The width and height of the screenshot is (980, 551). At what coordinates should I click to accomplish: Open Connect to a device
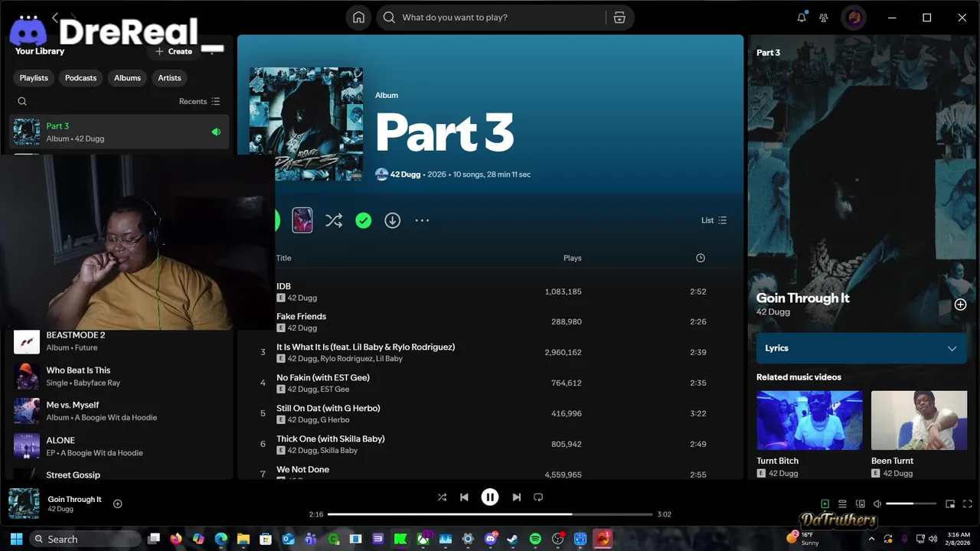[x=860, y=504]
